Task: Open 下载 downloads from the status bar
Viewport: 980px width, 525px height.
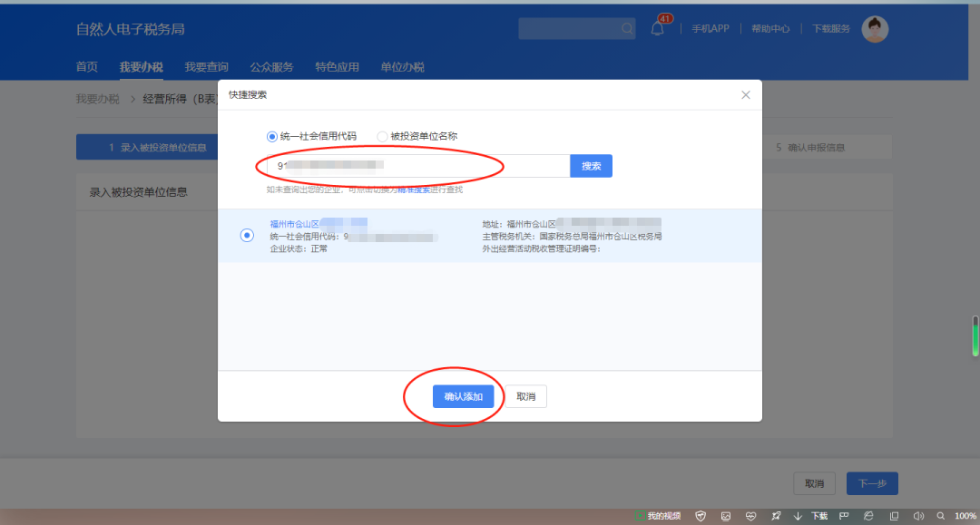Action: 812,516
